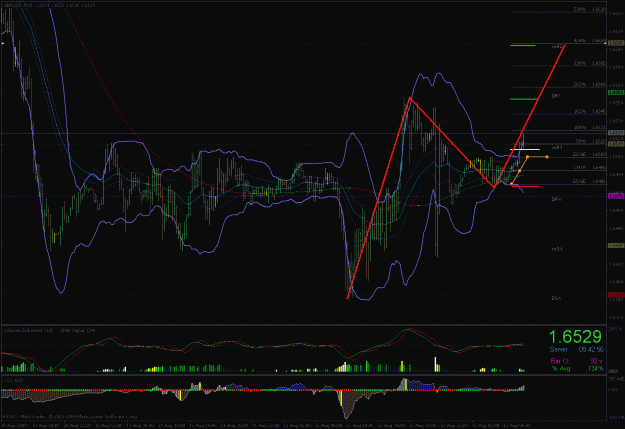
Task: Click the EDGE label below CNTR
Action: point(579,181)
